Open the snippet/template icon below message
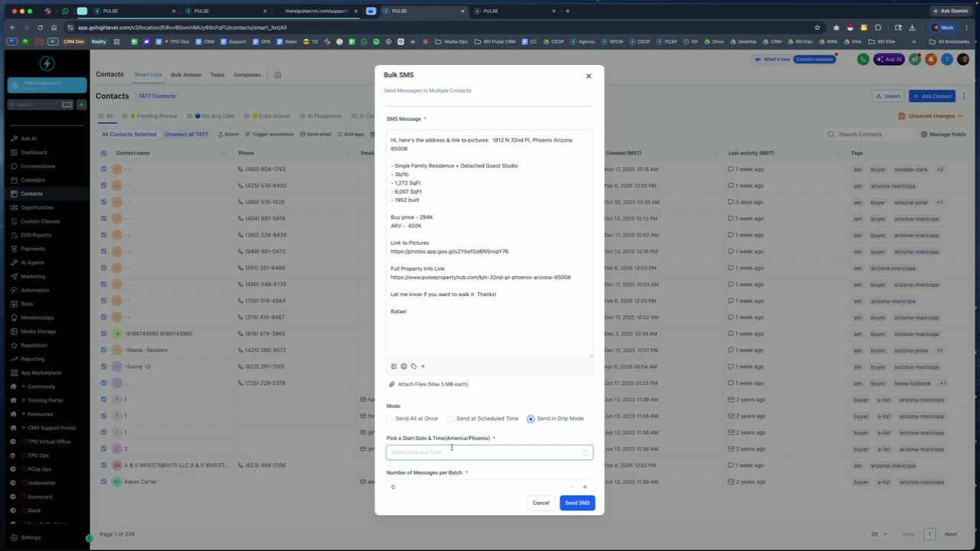This screenshot has height=551, width=980. (394, 367)
